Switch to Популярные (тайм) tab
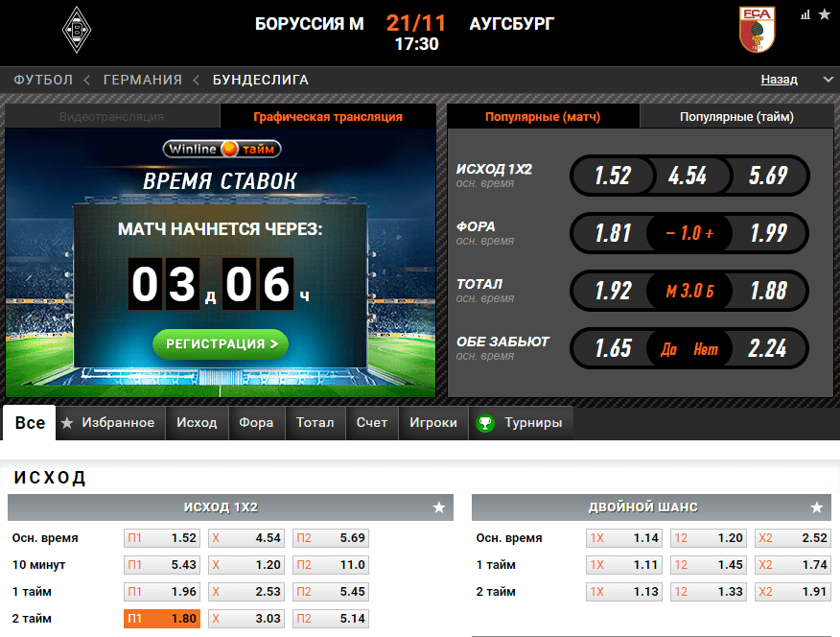The width and height of the screenshot is (840, 637). click(x=736, y=116)
